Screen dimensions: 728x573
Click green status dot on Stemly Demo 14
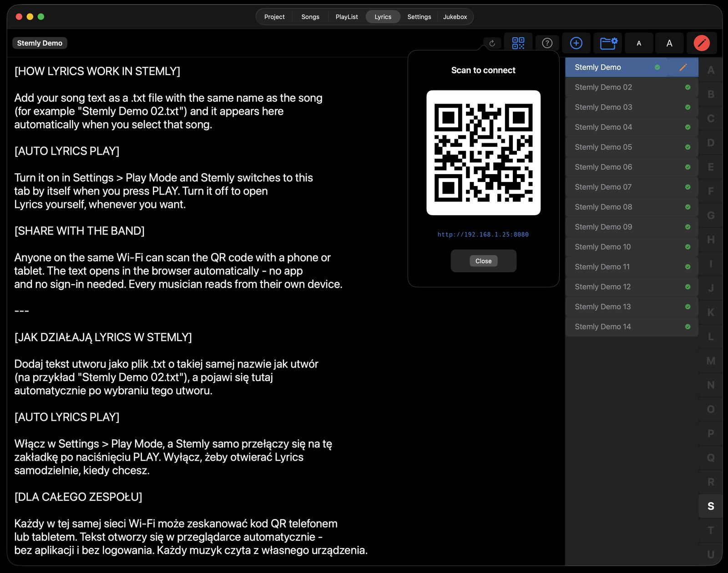tap(688, 327)
